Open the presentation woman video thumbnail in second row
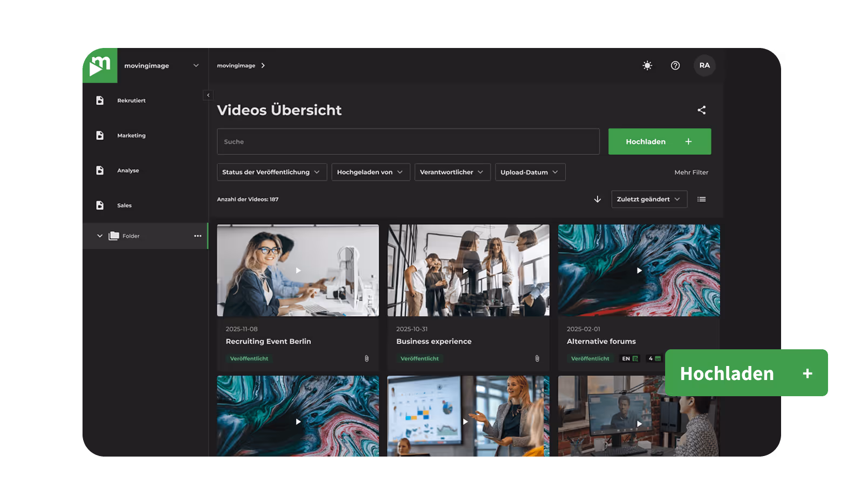Image resolution: width=862 pixels, height=504 pixels. (x=468, y=416)
